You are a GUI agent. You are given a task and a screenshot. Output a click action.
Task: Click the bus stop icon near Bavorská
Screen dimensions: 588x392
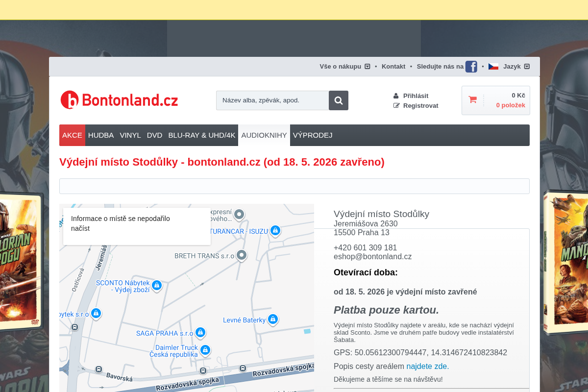tap(98, 369)
